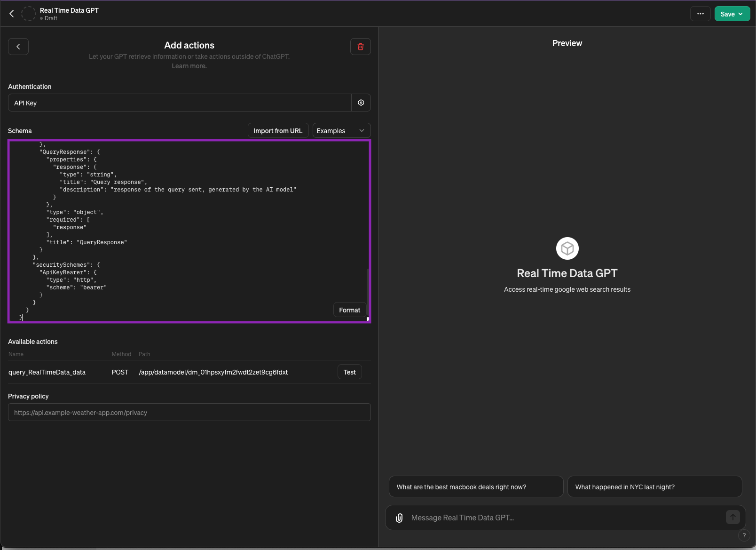The image size is (756, 550).
Task: Click the send message arrow button
Action: [733, 517]
